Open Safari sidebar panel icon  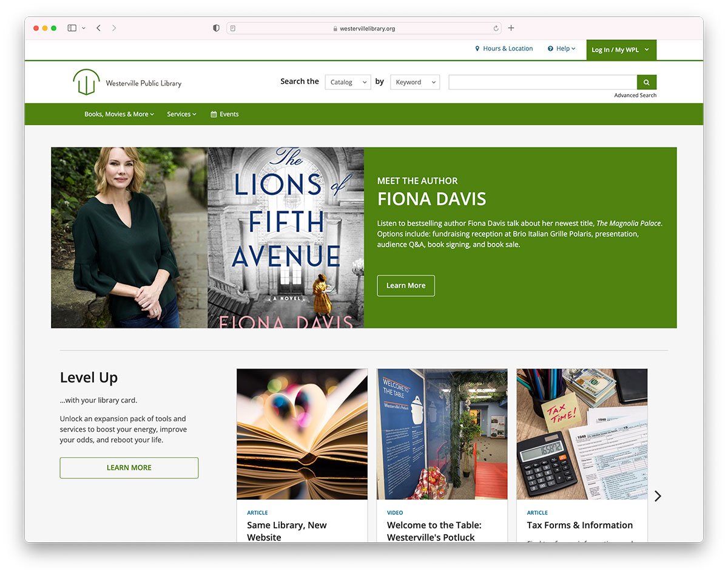(x=72, y=28)
